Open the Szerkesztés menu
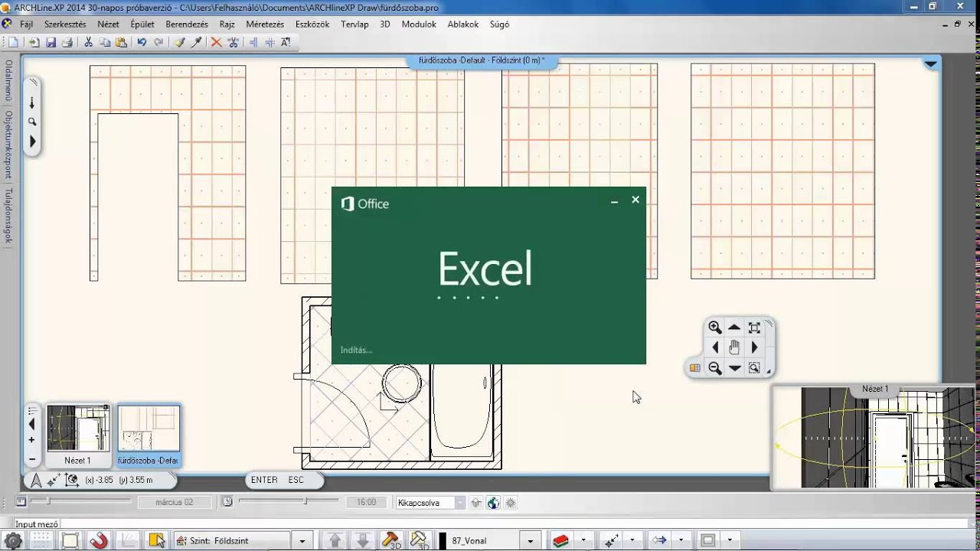 point(65,24)
